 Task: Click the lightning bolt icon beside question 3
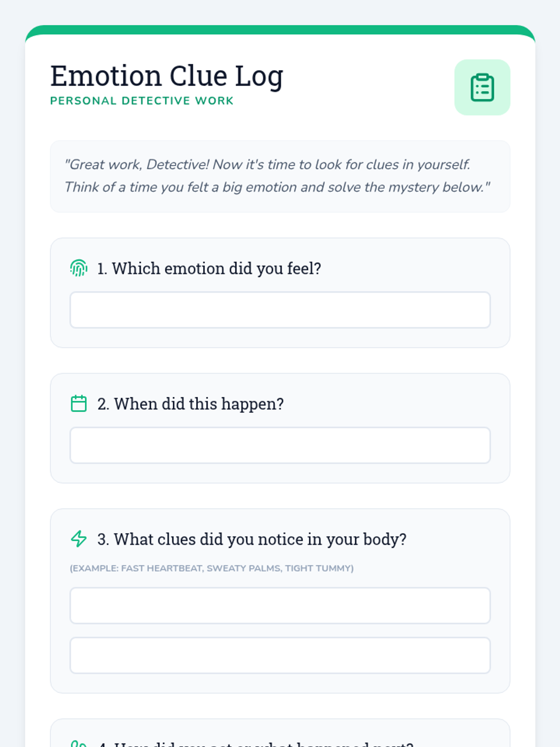pyautogui.click(x=78, y=539)
